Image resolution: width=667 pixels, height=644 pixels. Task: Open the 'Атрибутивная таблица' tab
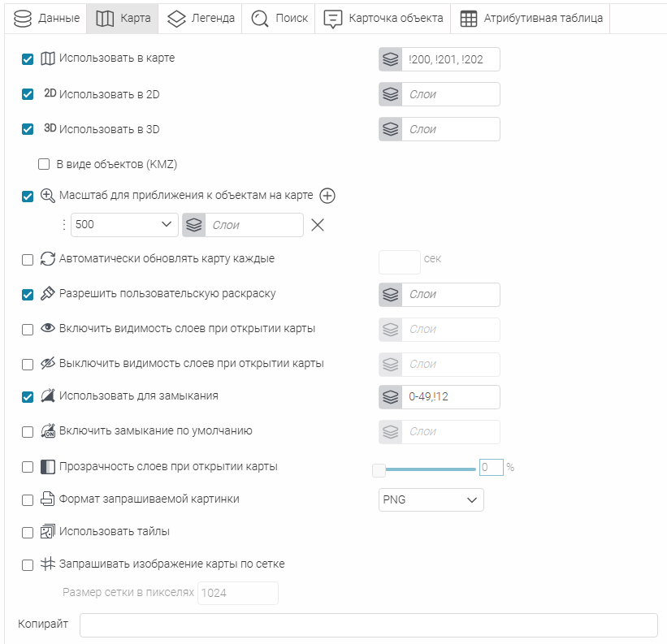pyautogui.click(x=531, y=18)
